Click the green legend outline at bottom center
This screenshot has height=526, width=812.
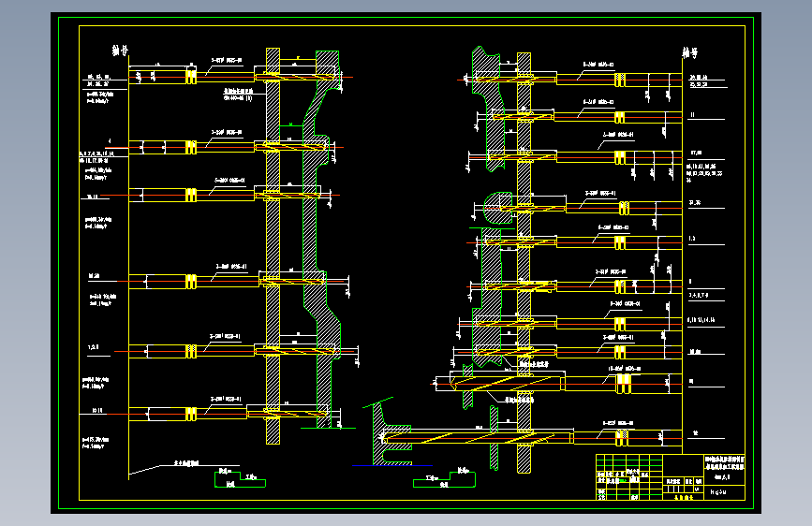(x=444, y=479)
